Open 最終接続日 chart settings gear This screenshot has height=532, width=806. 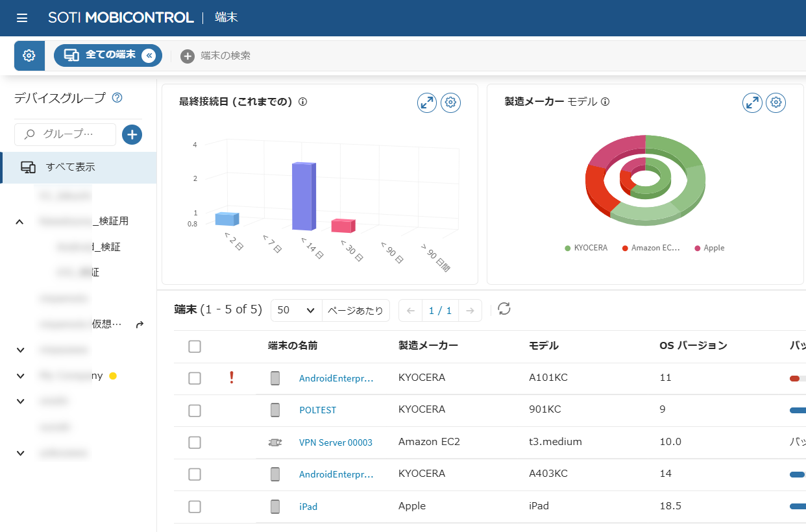click(x=450, y=103)
